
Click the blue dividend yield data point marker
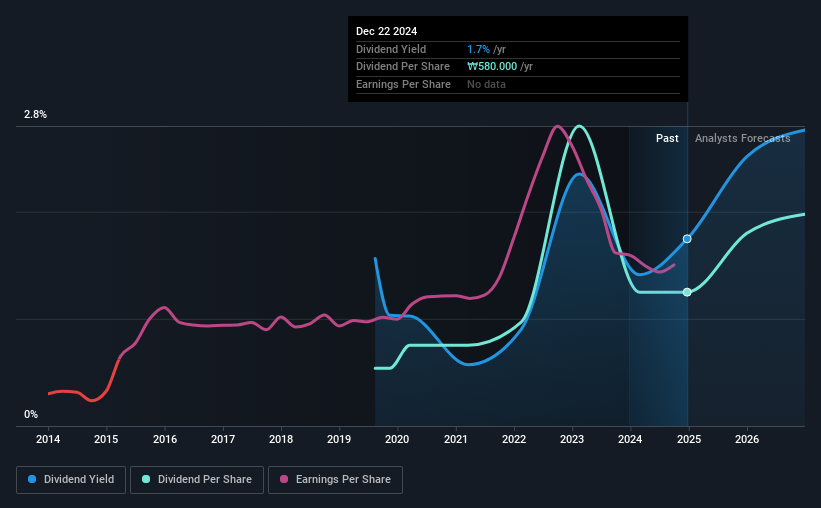pyautogui.click(x=687, y=239)
